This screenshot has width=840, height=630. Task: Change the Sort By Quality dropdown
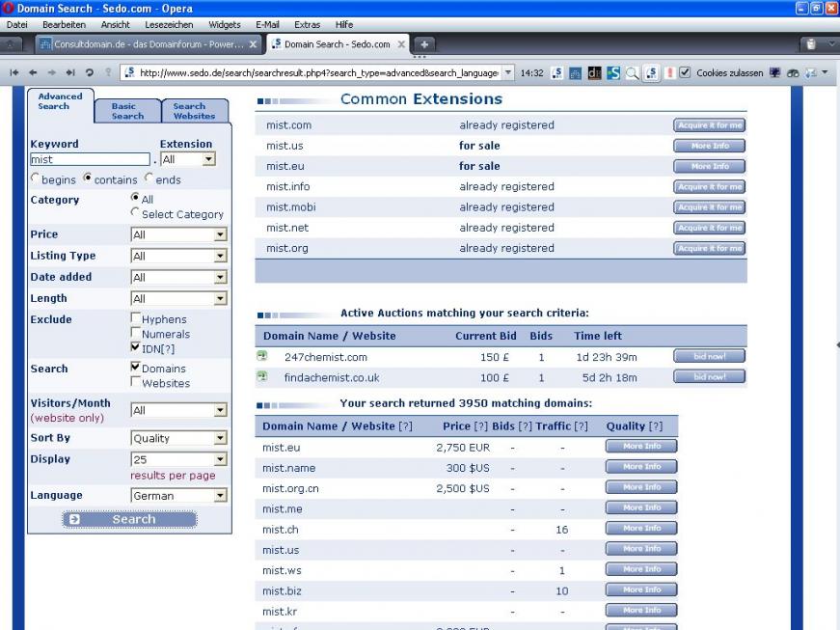(179, 438)
